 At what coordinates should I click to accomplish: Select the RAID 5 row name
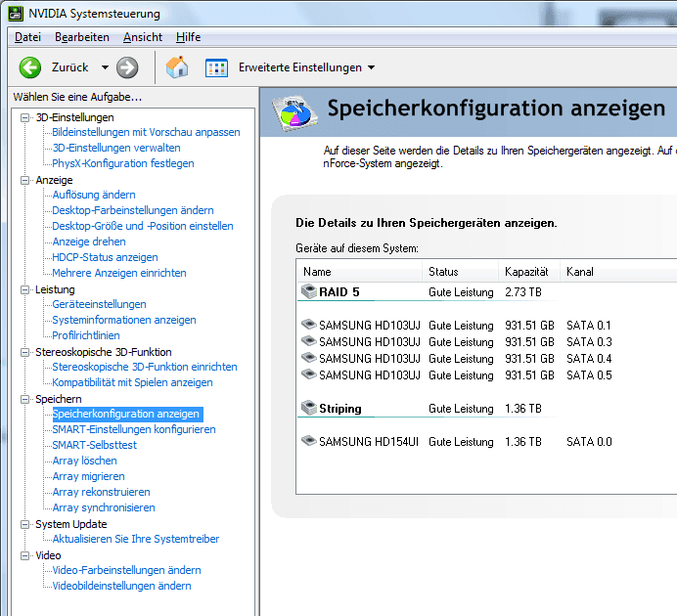(x=339, y=292)
